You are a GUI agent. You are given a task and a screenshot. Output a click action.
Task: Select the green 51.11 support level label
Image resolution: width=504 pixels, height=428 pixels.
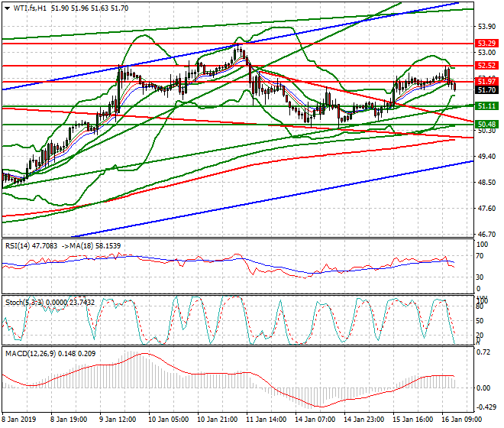(x=486, y=106)
